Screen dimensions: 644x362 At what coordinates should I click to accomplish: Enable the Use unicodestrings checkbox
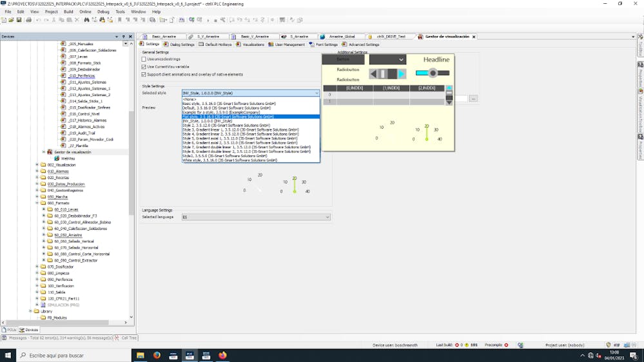point(144,59)
